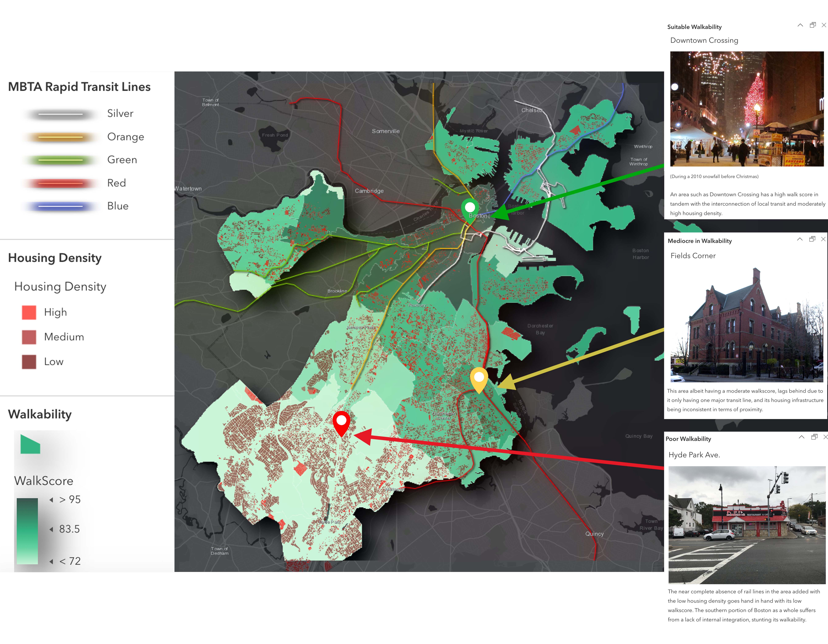
Task: Click the 'WalkScore' legend label
Action: coord(44,481)
